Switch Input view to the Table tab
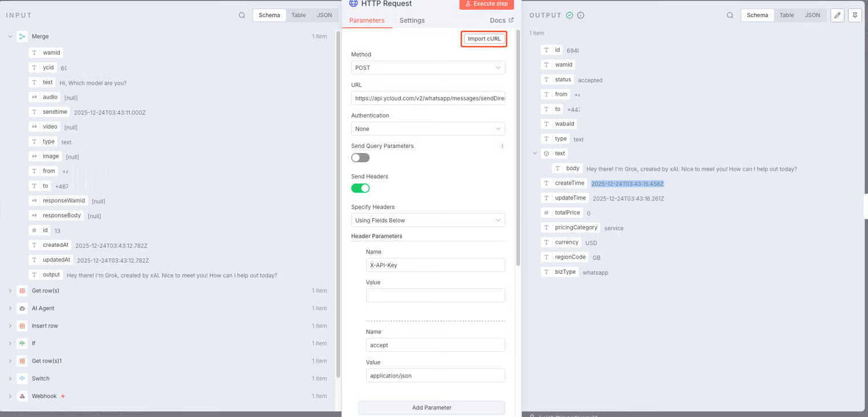Viewport: 868px width, 417px height. (299, 15)
